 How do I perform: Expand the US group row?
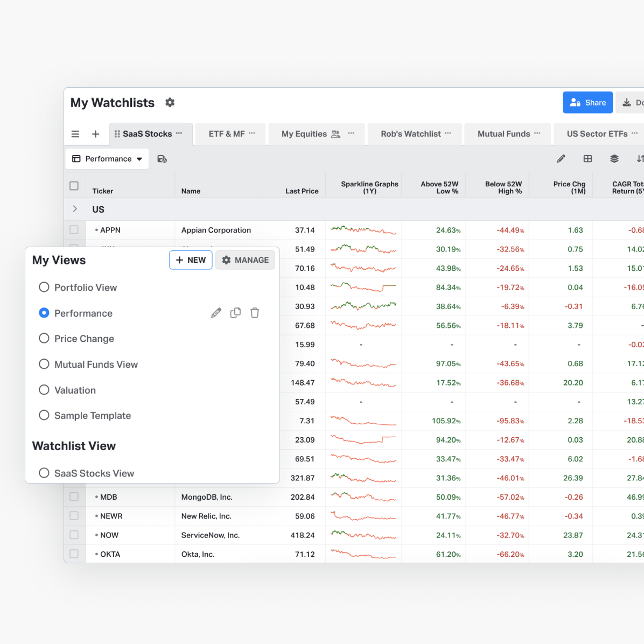click(x=75, y=209)
